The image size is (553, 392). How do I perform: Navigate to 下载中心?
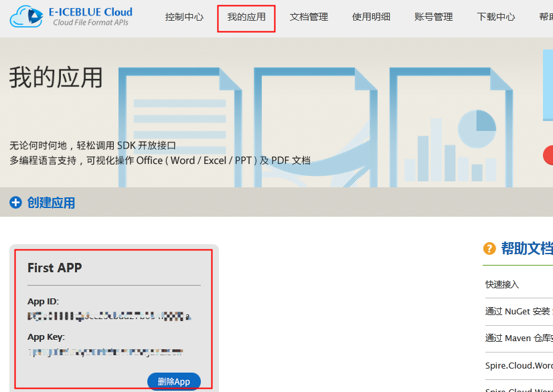(496, 17)
